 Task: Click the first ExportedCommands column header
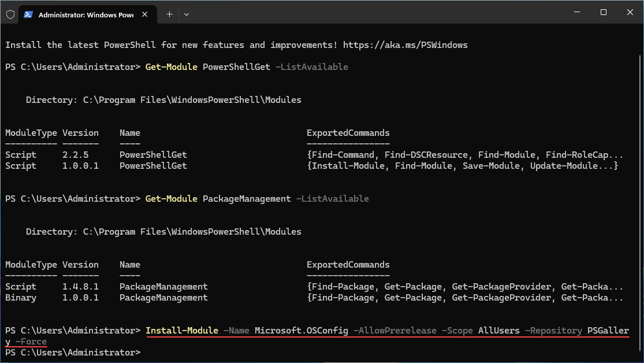pyautogui.click(x=348, y=133)
